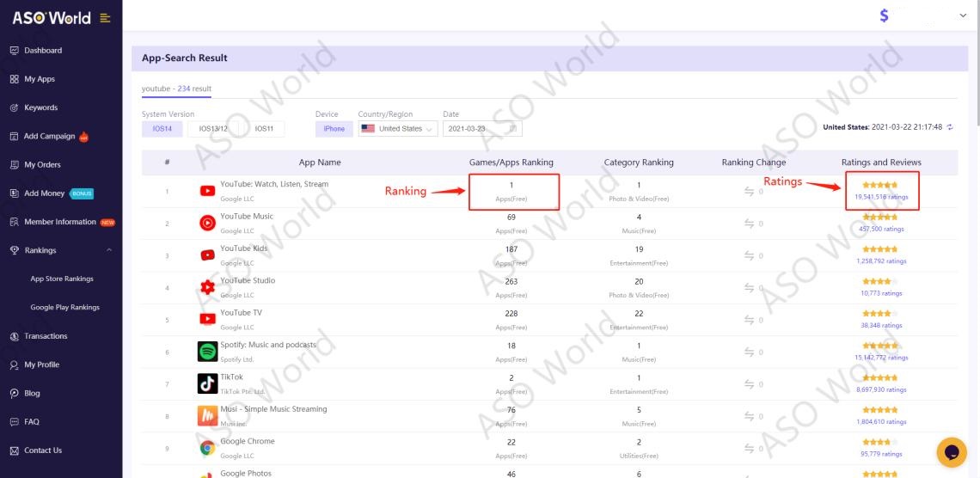Viewport: 980px width, 478px height.
Task: Open Google Play Rankings submenu item
Action: coord(65,308)
